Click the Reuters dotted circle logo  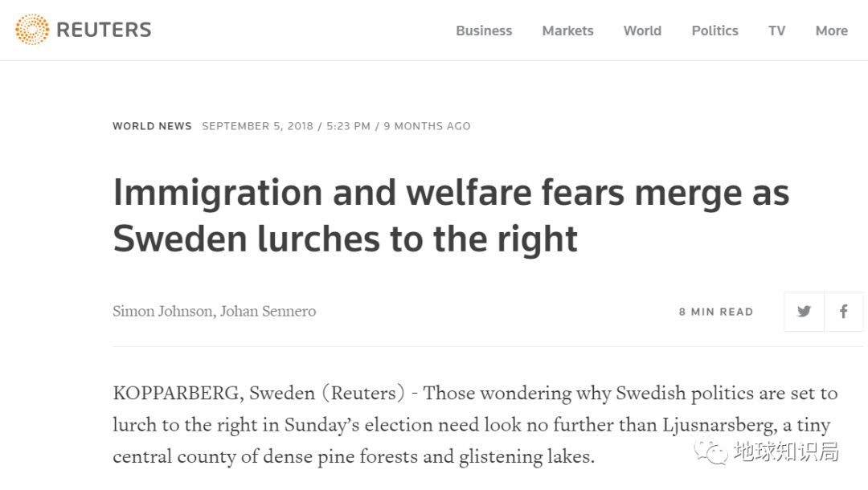coord(32,30)
